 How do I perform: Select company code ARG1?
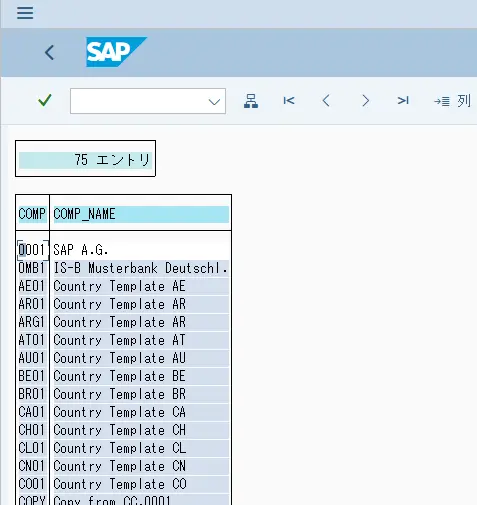click(32, 322)
